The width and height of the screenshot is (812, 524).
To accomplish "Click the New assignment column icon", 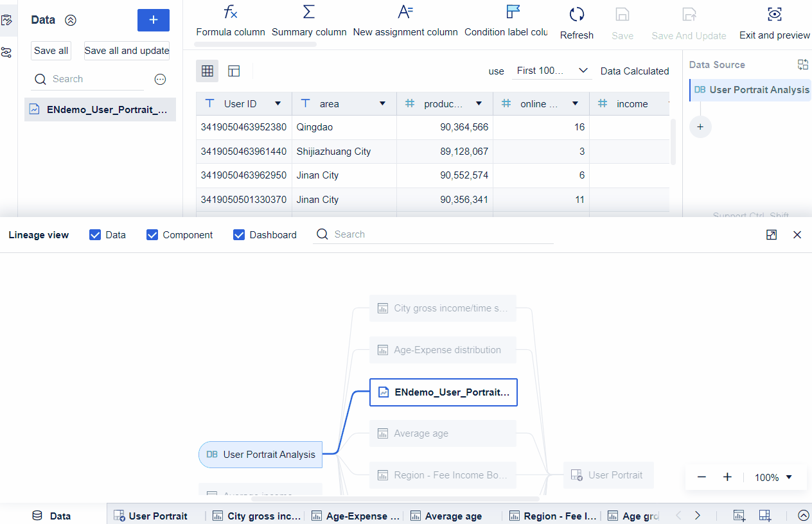I will (x=405, y=12).
